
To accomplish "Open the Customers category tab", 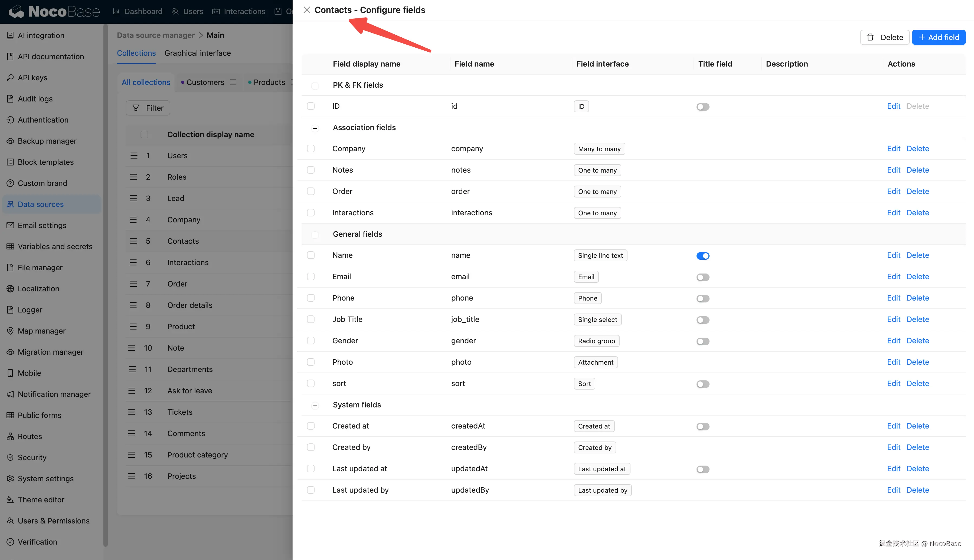I will (205, 82).
